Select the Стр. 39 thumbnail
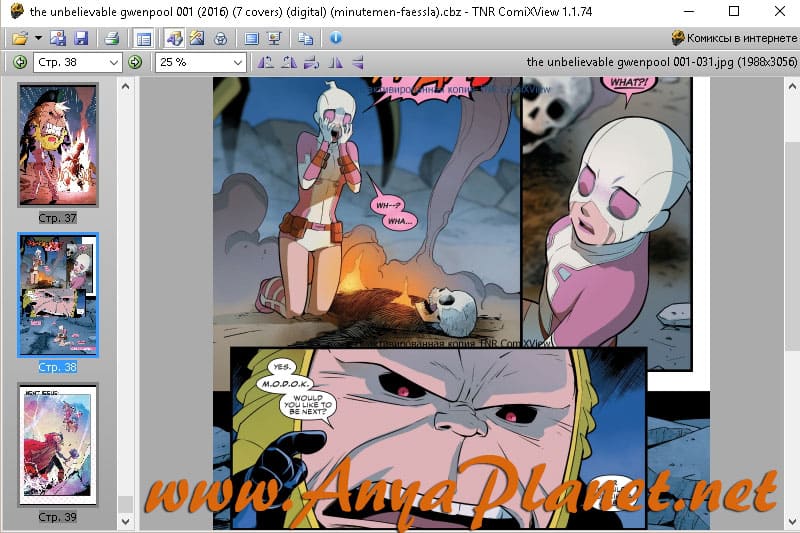The width and height of the screenshot is (800, 533). [58, 444]
